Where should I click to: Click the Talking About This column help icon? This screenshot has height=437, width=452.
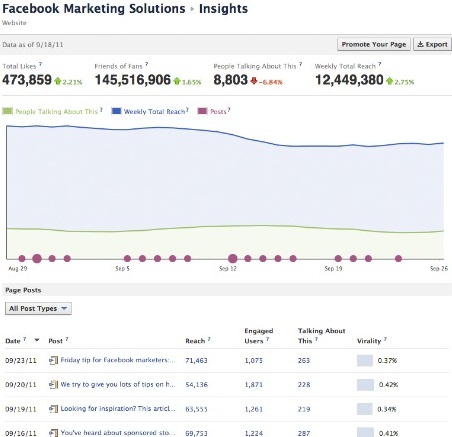[x=316, y=339]
